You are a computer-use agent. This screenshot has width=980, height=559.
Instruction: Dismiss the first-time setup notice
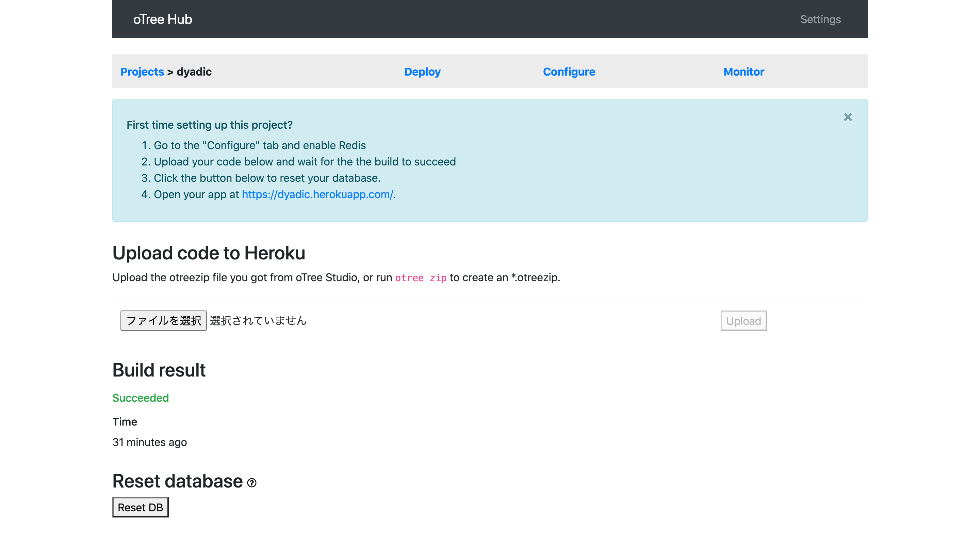pyautogui.click(x=847, y=117)
